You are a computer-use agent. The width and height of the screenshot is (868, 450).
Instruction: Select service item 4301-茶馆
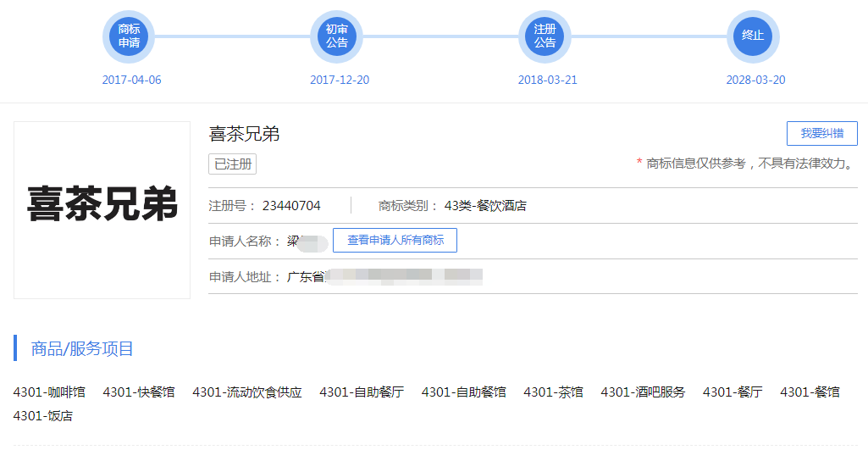click(553, 392)
